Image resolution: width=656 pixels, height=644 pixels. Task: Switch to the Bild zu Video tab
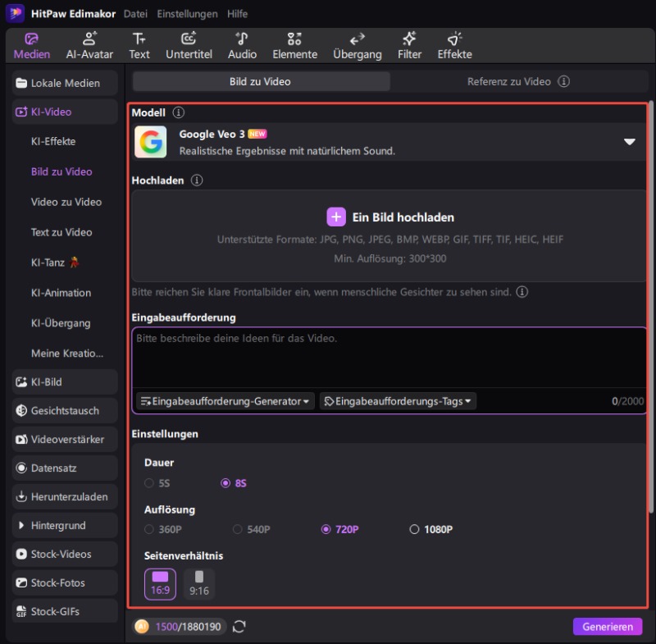(x=262, y=81)
